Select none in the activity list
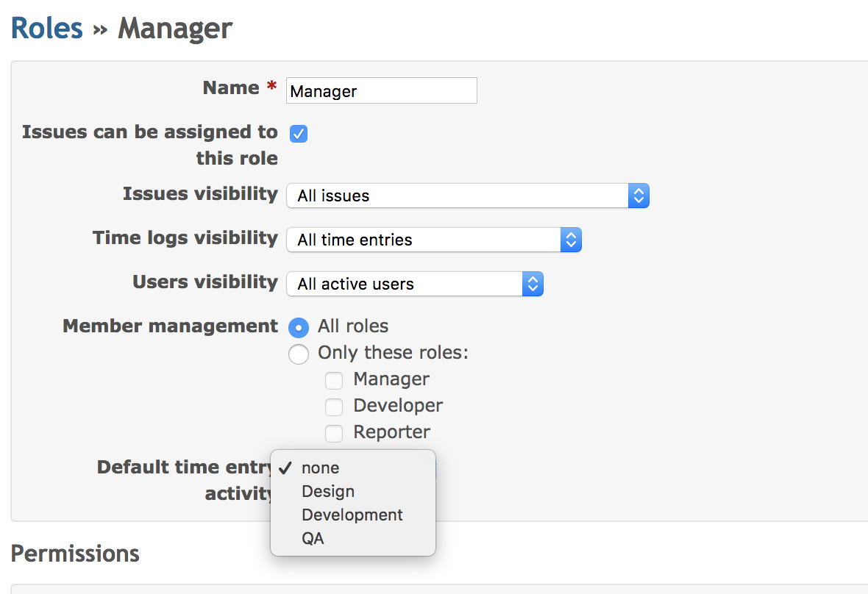868x594 pixels. [321, 468]
